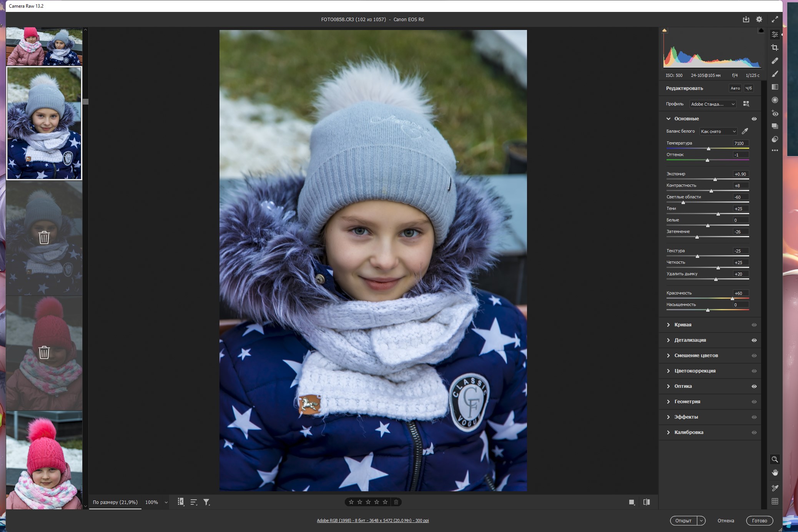This screenshot has height=532, width=798.
Task: Adjust the Красочность vibrance slider handle
Action: coord(732,299)
